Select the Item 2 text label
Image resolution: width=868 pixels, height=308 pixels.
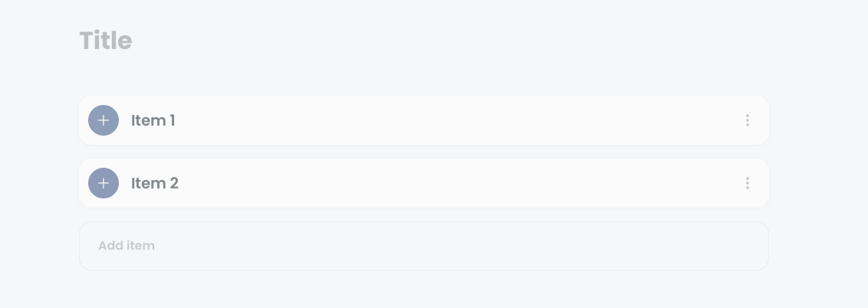155,183
